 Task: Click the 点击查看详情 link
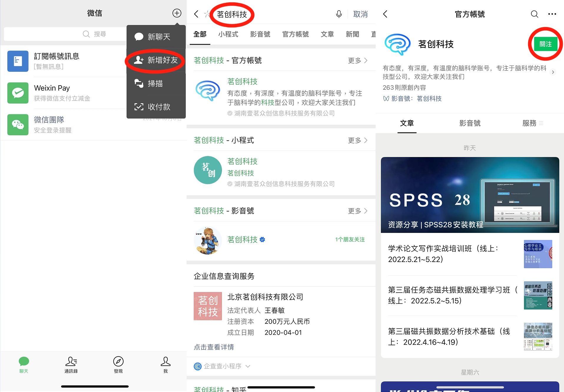point(214,347)
